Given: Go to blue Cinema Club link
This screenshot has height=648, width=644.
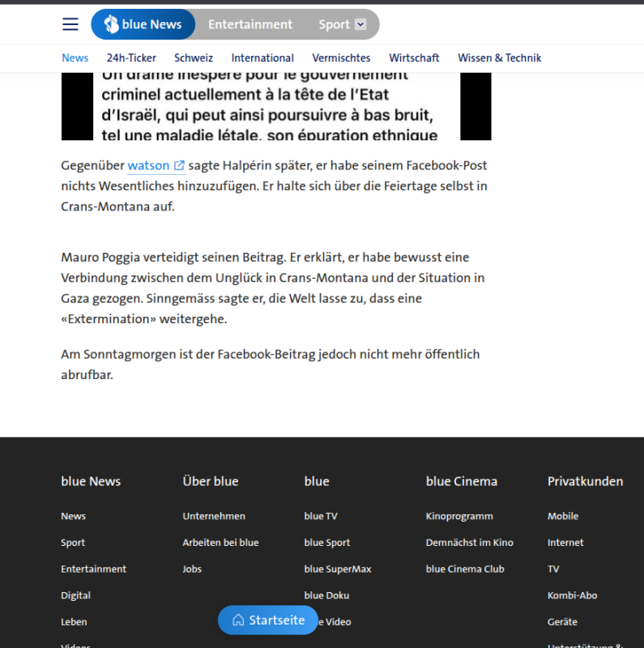Looking at the screenshot, I should 465,569.
